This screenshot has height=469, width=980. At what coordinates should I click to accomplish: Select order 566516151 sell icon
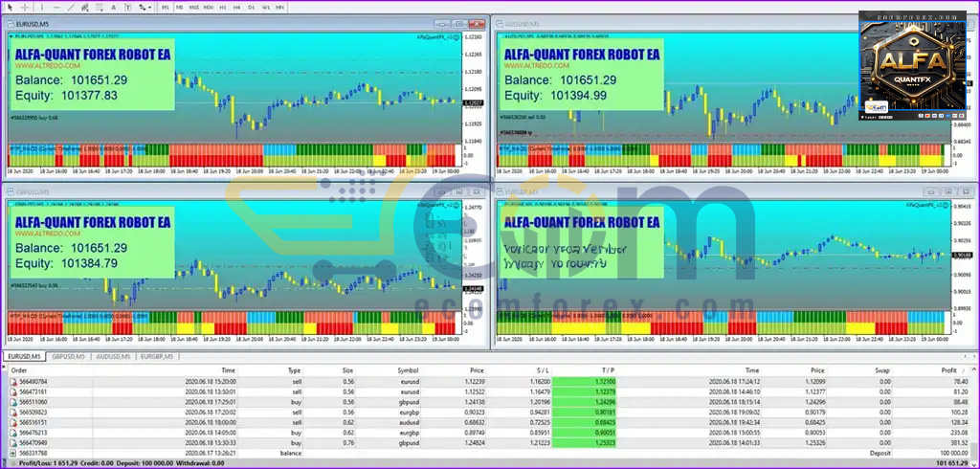click(13, 423)
